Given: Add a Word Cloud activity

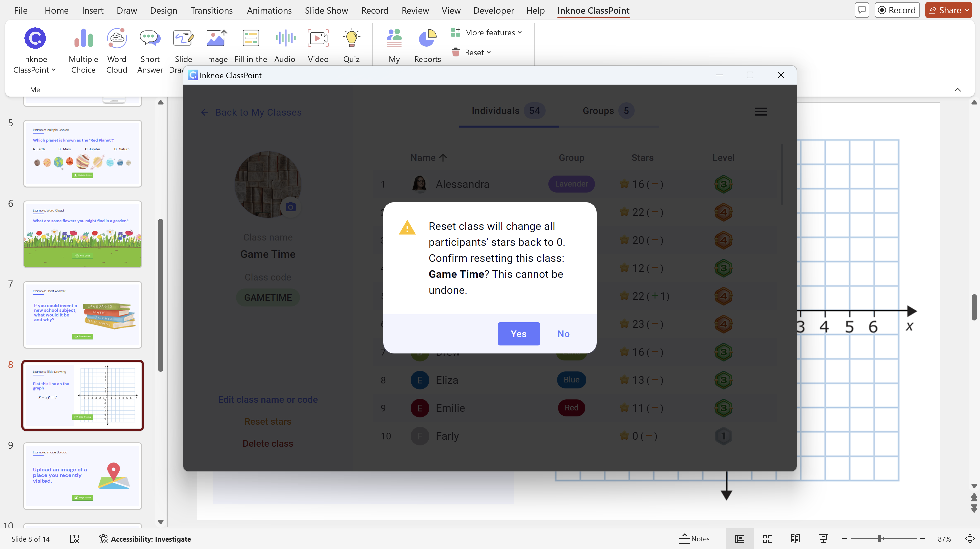Looking at the screenshot, I should point(116,50).
